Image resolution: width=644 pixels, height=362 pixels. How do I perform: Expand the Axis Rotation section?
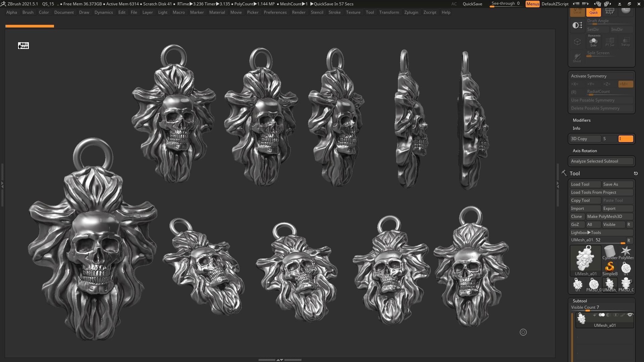point(585,151)
